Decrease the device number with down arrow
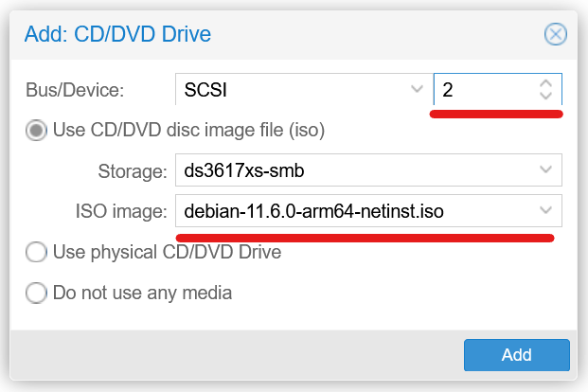The image size is (588, 392). click(x=545, y=96)
